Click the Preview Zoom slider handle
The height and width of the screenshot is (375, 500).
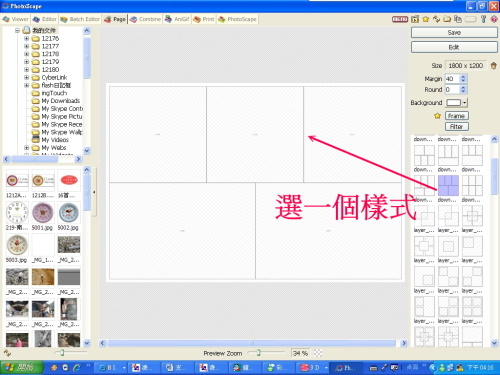258,353
